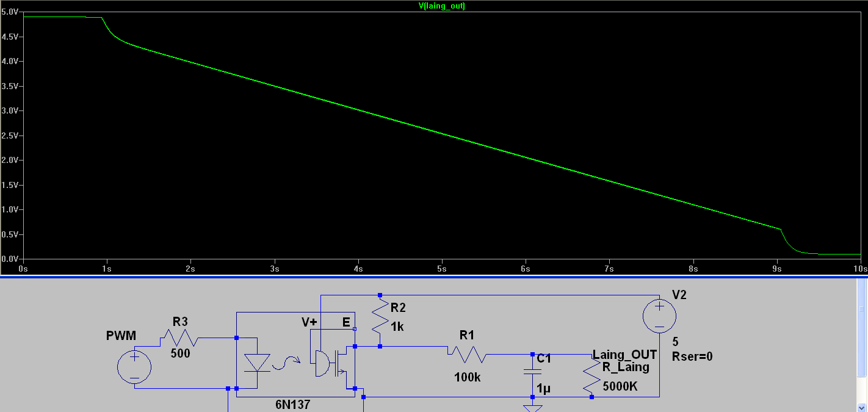The image size is (868, 412).
Task: Click the 4.5V vertical axis label
Action: coord(9,37)
